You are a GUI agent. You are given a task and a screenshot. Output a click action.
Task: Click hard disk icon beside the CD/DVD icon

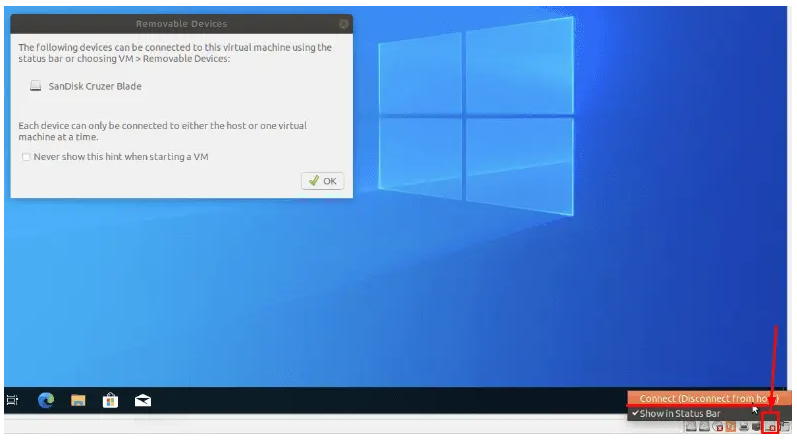704,427
